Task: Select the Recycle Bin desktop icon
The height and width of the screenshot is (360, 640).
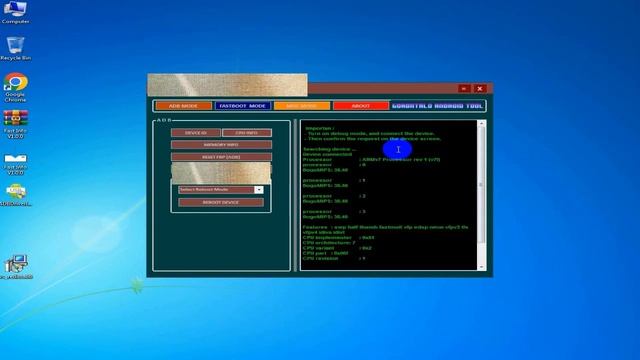Action: coord(16,49)
